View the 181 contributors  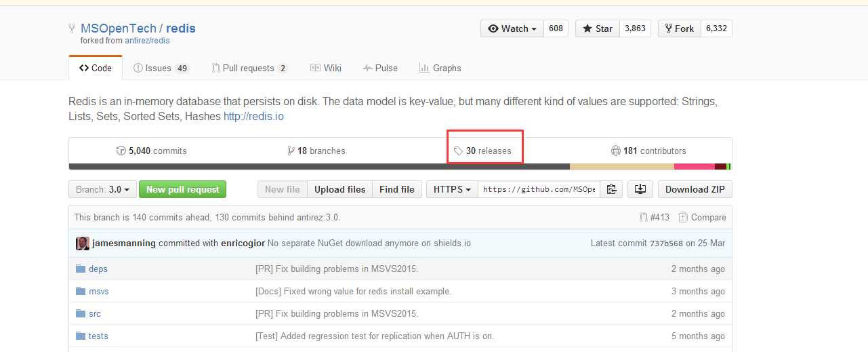[648, 151]
